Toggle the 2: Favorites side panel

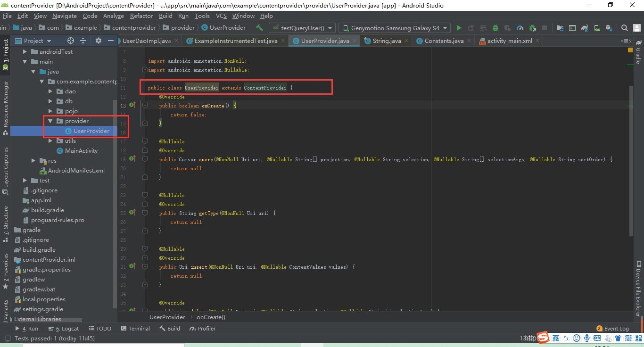(6, 271)
